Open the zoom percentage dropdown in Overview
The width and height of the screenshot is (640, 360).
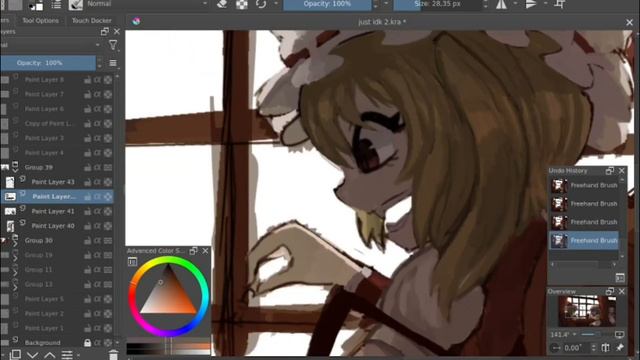(575, 335)
